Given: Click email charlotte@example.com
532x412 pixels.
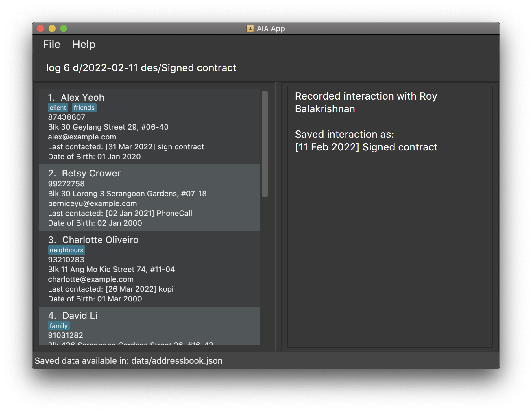Looking at the screenshot, I should (x=91, y=279).
